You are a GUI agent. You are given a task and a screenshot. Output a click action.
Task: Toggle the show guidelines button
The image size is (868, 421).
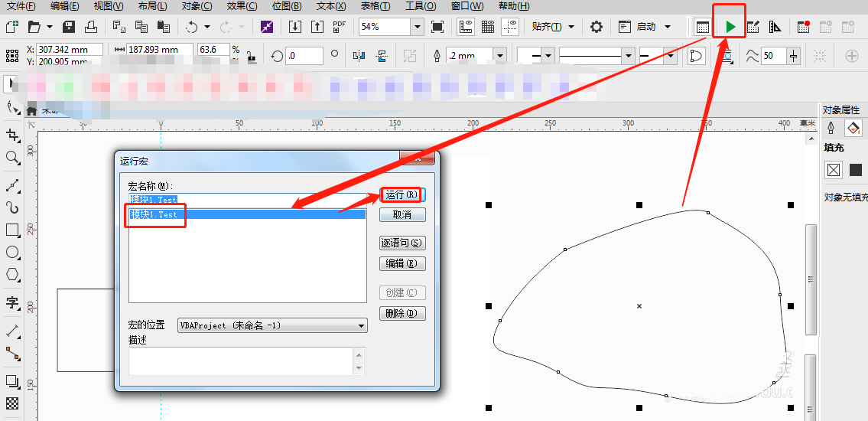tap(510, 27)
